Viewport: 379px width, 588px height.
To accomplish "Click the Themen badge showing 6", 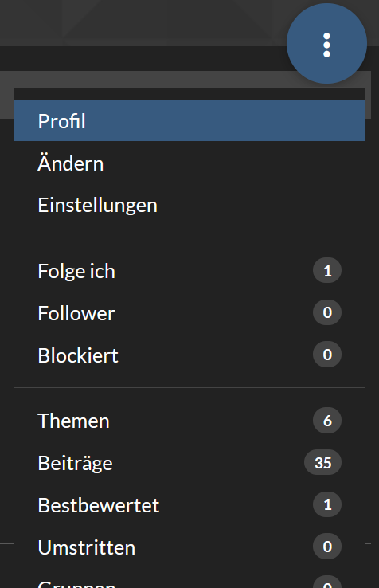I will (327, 421).
